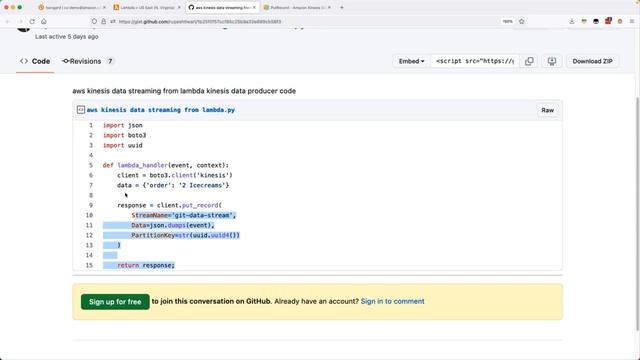Screen dimensions: 640x360
Task: Click the 'Last active 5 days ago' text
Action: point(67,37)
